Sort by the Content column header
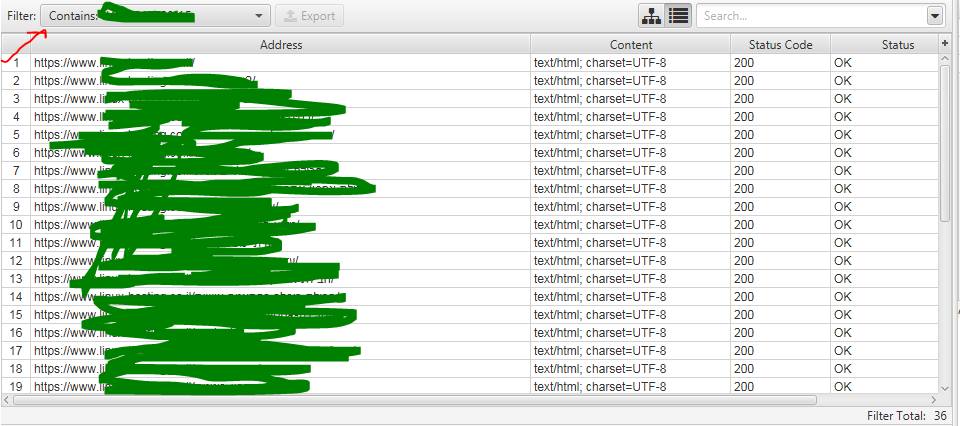 coord(631,45)
